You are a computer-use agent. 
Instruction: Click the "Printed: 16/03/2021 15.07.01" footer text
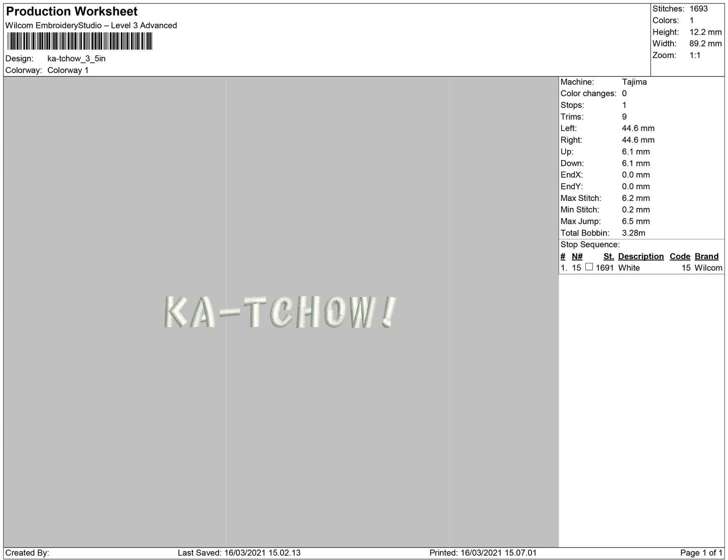point(483,553)
